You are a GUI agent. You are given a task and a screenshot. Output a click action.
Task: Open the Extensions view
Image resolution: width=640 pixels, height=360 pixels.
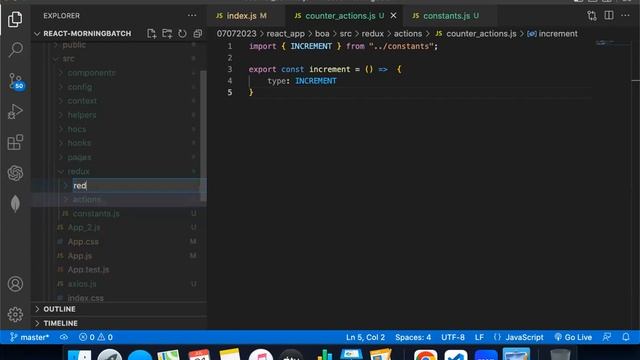[x=15, y=142]
